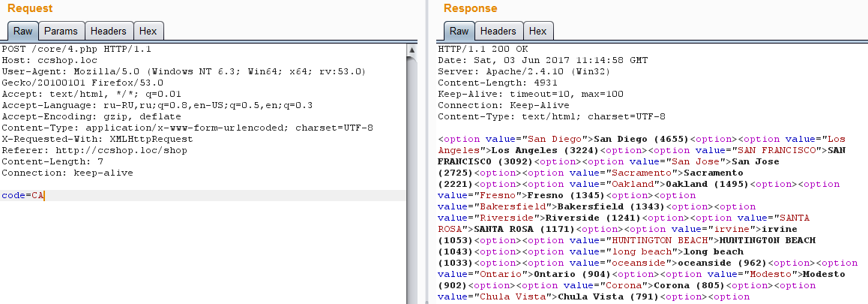The image size is (868, 304).
Task: Click the Keep-Alive: timeout=10 line
Action: 531,94
